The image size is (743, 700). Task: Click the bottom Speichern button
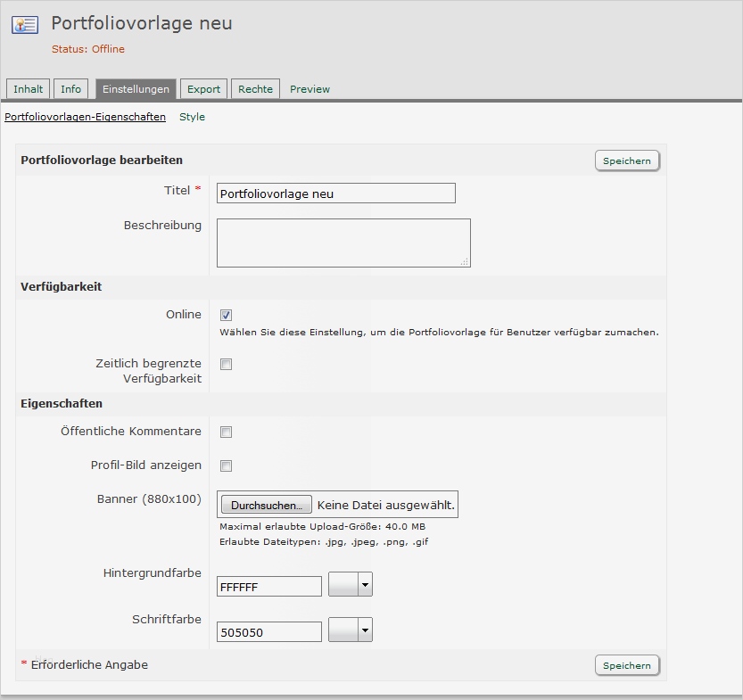point(627,664)
